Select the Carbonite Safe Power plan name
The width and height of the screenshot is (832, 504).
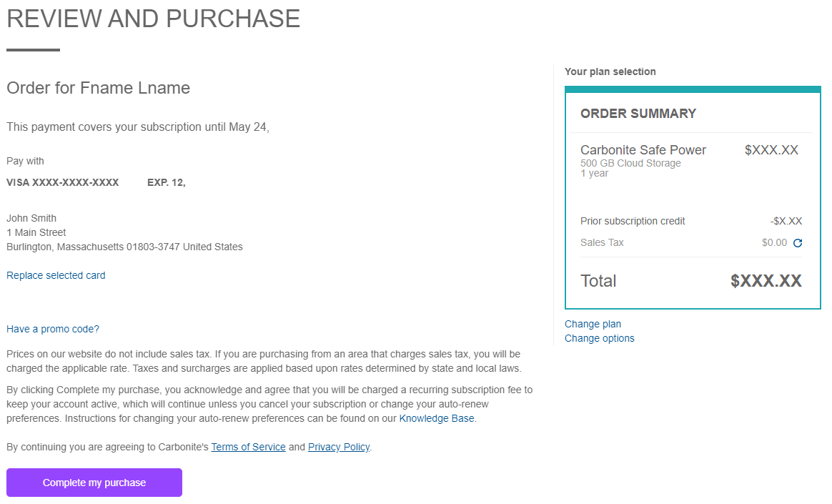[643, 150]
